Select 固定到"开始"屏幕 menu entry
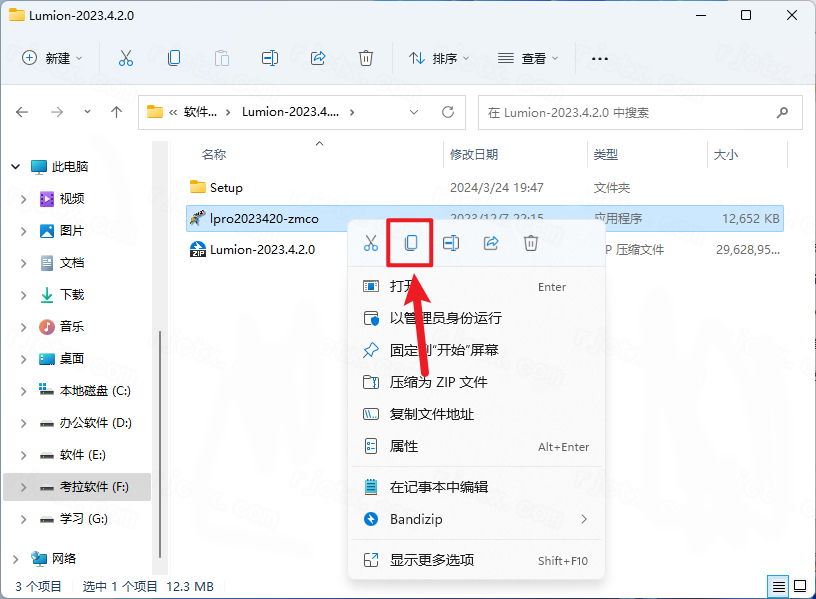Image resolution: width=816 pixels, height=599 pixels. pos(477,350)
